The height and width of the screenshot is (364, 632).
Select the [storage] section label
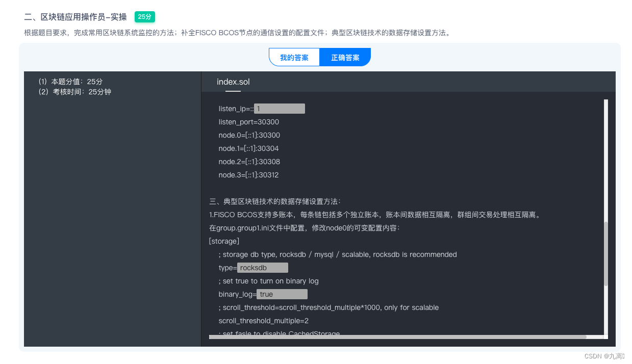pos(223,241)
